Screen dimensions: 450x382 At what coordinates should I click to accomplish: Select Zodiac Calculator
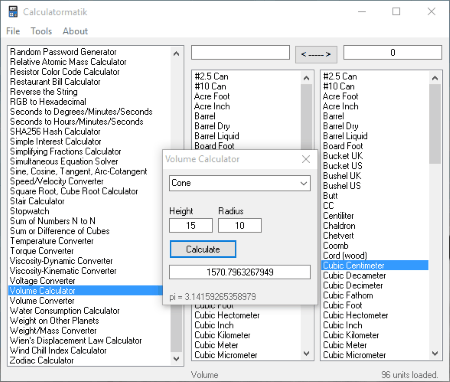(x=42, y=360)
